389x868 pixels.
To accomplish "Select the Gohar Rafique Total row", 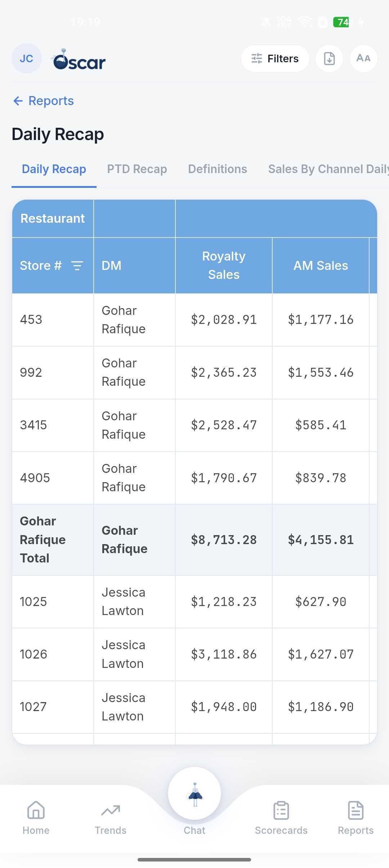I will click(x=194, y=540).
